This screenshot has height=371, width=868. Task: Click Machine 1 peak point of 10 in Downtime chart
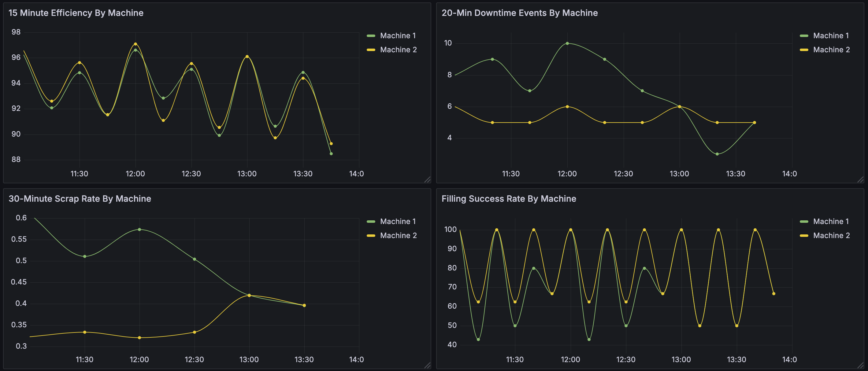tap(567, 43)
